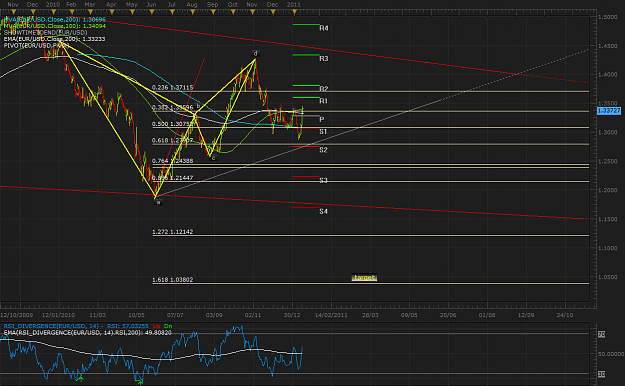
Task: Click the 'Mar' month label on top axis
Action: pos(90,4)
